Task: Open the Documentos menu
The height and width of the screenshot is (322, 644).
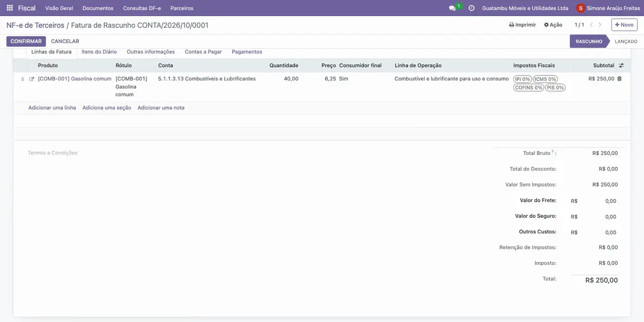Action: [x=98, y=8]
